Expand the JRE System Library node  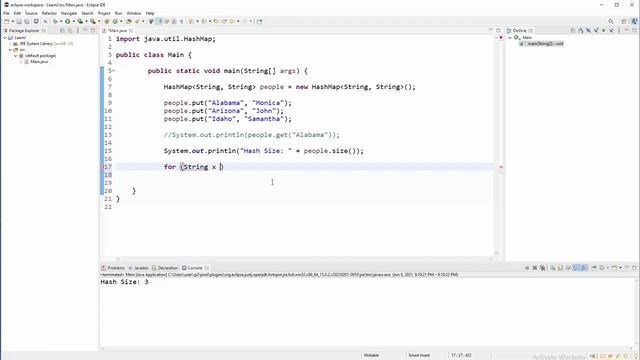(x=10, y=44)
